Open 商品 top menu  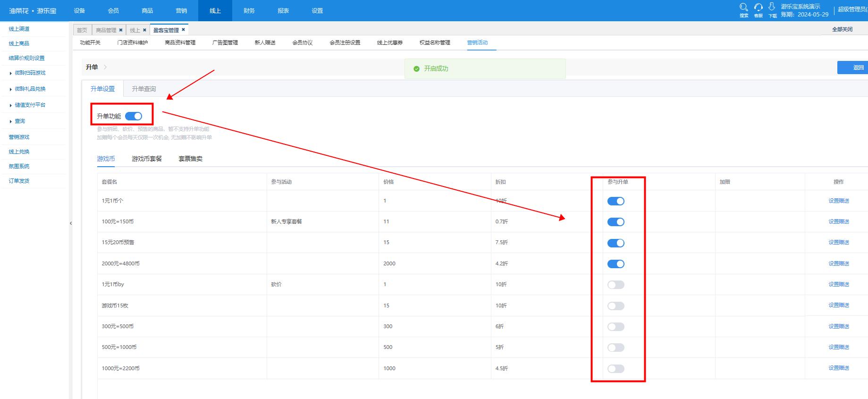[147, 10]
